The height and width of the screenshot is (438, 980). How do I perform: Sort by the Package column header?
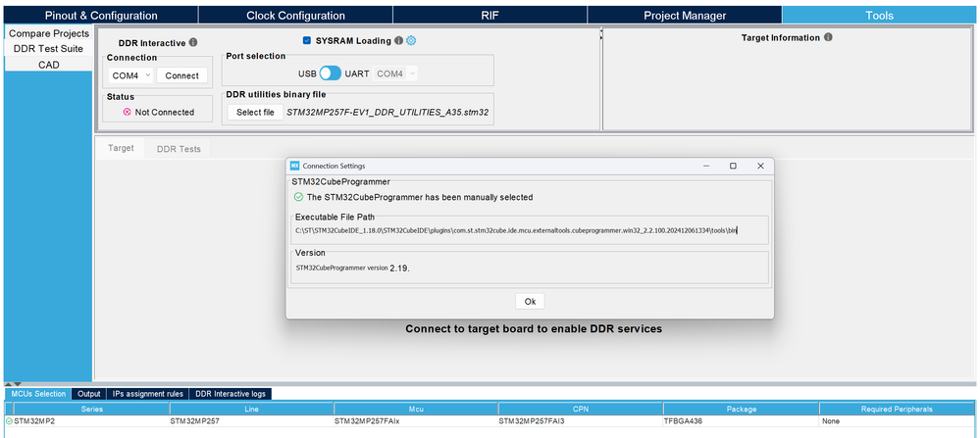click(742, 410)
